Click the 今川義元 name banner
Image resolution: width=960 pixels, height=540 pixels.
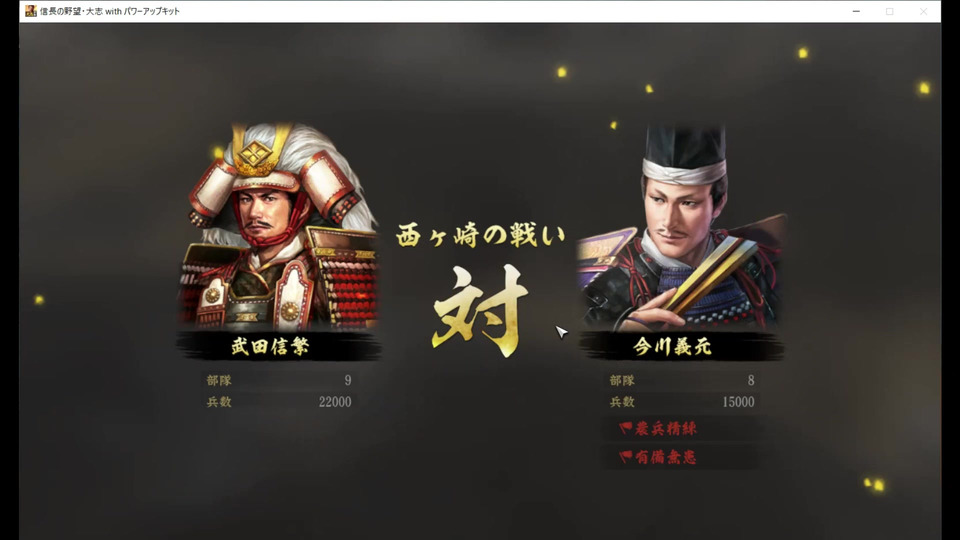tap(681, 346)
